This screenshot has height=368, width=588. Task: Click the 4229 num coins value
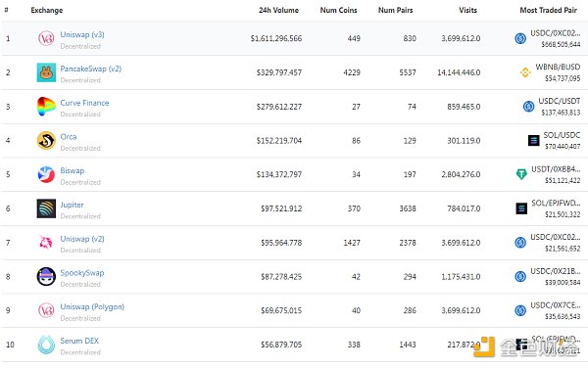(352, 72)
